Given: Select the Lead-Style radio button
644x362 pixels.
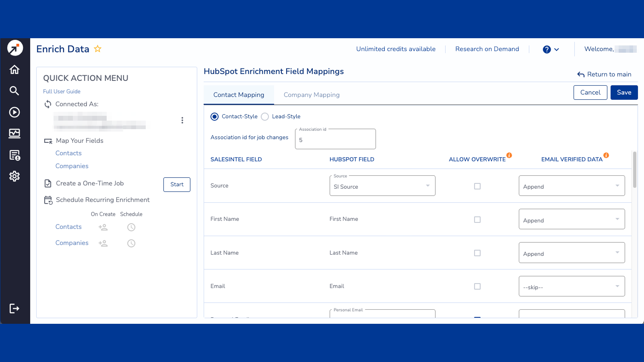Looking at the screenshot, I should (x=265, y=117).
